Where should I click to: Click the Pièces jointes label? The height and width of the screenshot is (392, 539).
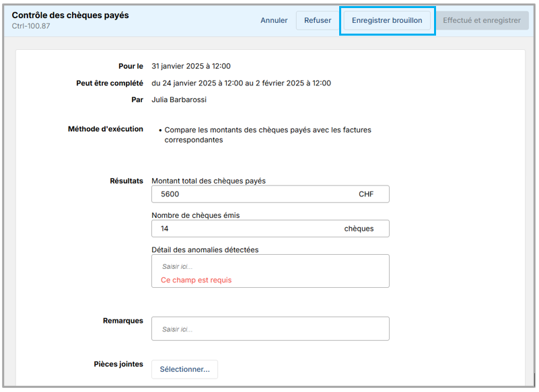[x=118, y=364]
